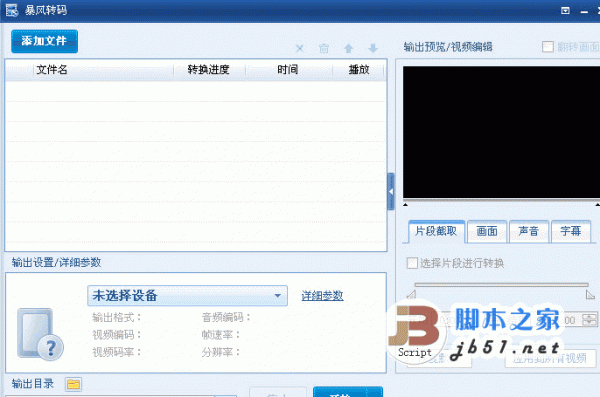Click the preview progress start marker below video

(406, 205)
